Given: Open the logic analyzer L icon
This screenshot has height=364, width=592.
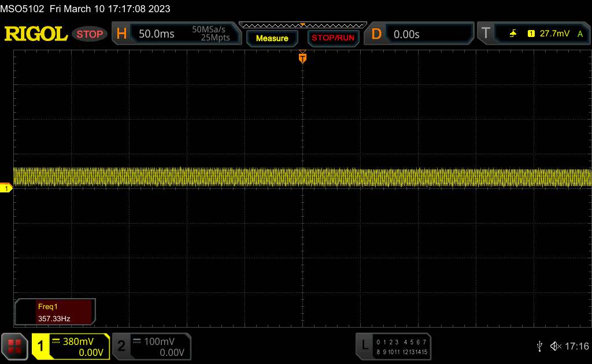Looking at the screenshot, I should (364, 345).
